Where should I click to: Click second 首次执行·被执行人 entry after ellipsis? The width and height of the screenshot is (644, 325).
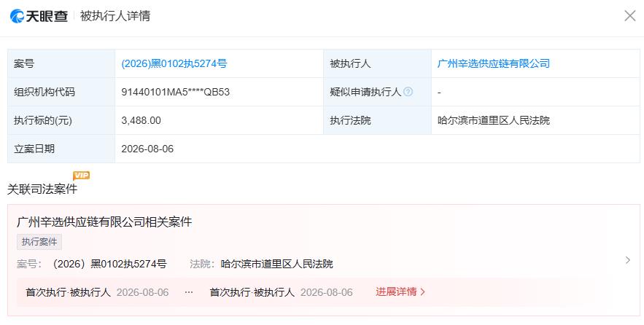[252, 292]
